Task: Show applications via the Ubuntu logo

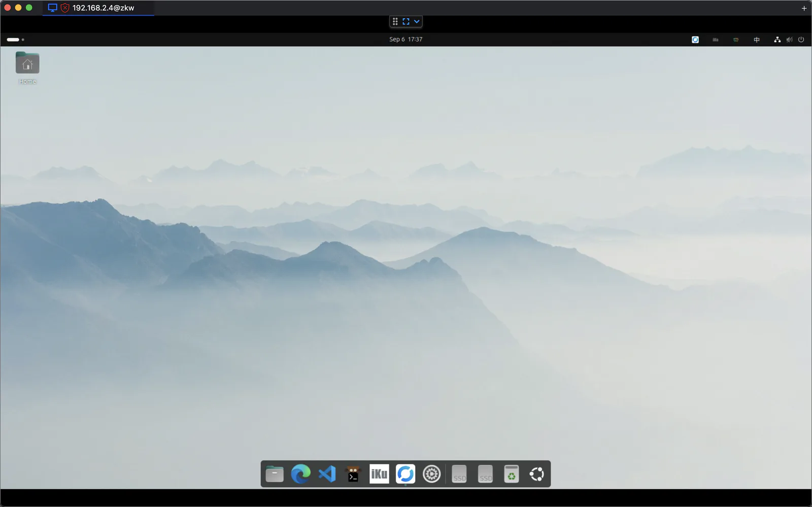Action: [537, 474]
